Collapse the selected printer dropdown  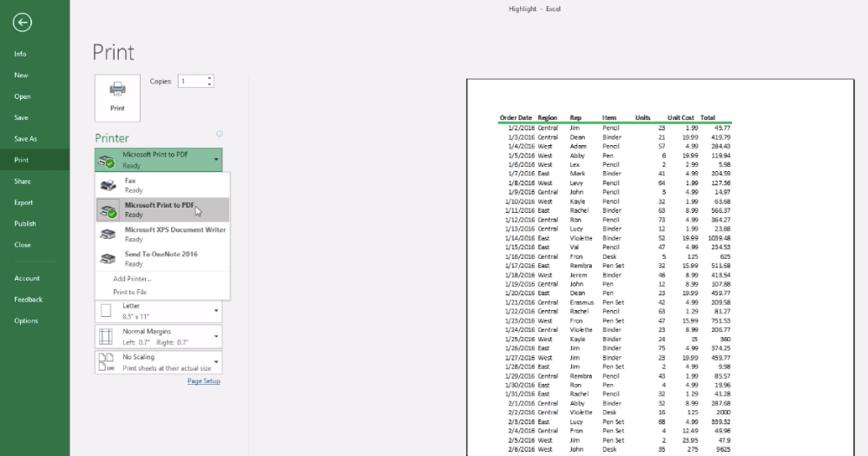[x=215, y=160]
